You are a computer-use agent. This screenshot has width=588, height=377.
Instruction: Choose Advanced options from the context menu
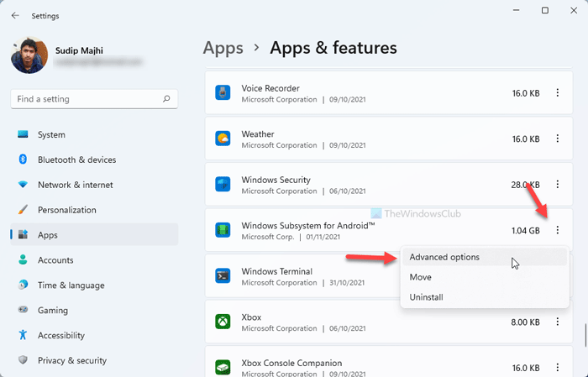pyautogui.click(x=485, y=257)
